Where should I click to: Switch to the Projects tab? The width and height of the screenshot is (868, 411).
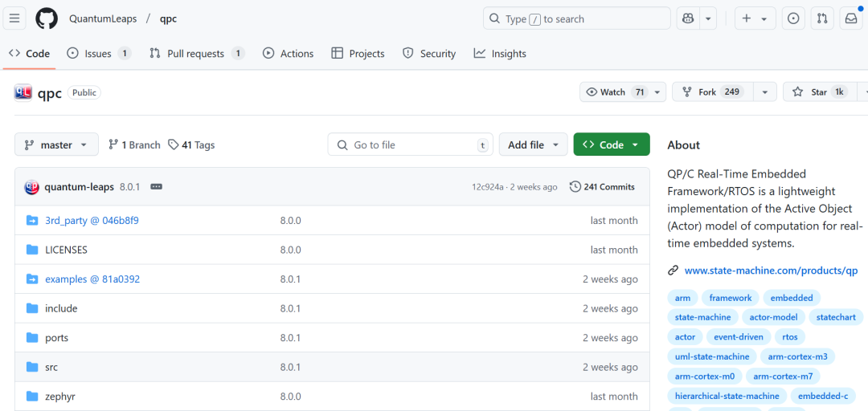(x=358, y=54)
